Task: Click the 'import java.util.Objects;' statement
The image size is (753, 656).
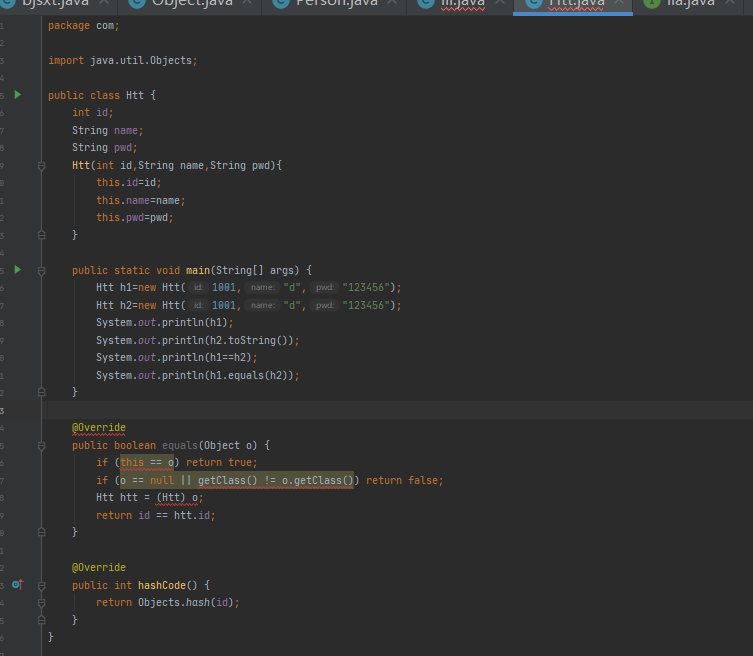Action: coord(122,61)
